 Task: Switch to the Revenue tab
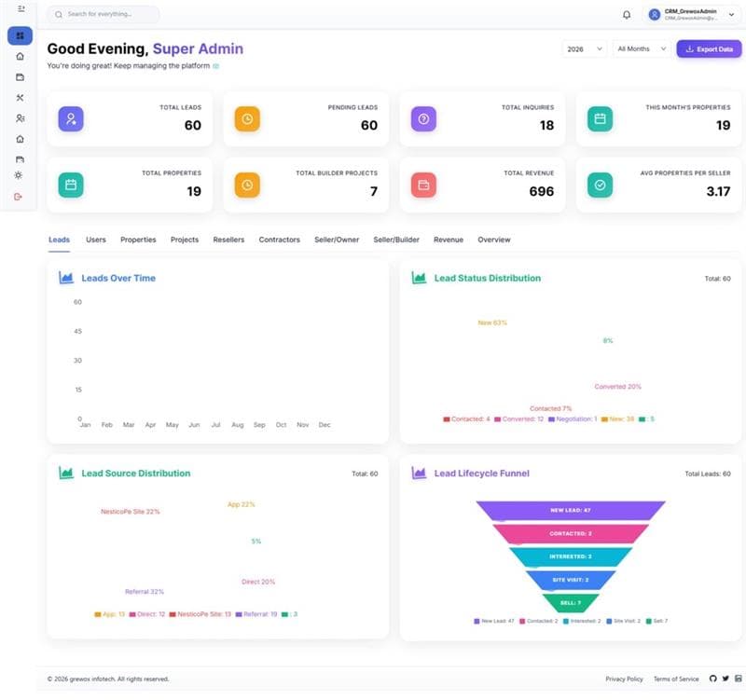449,240
